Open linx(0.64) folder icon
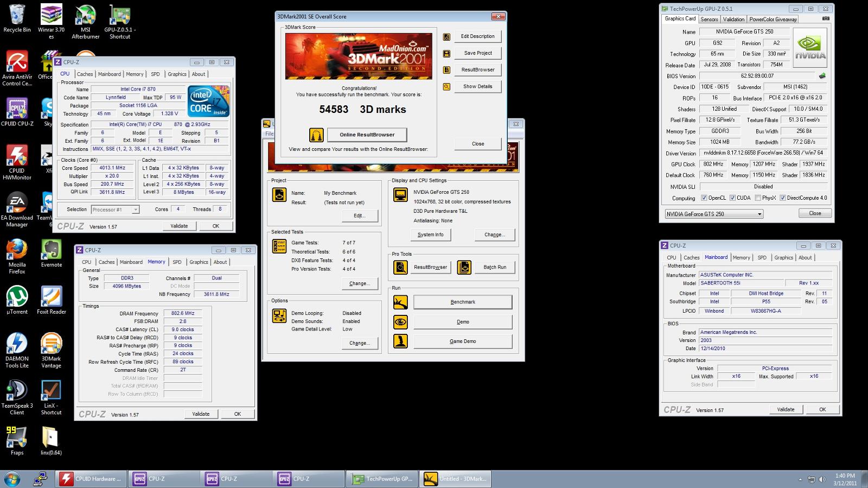Image resolution: width=868 pixels, height=488 pixels. [51, 441]
